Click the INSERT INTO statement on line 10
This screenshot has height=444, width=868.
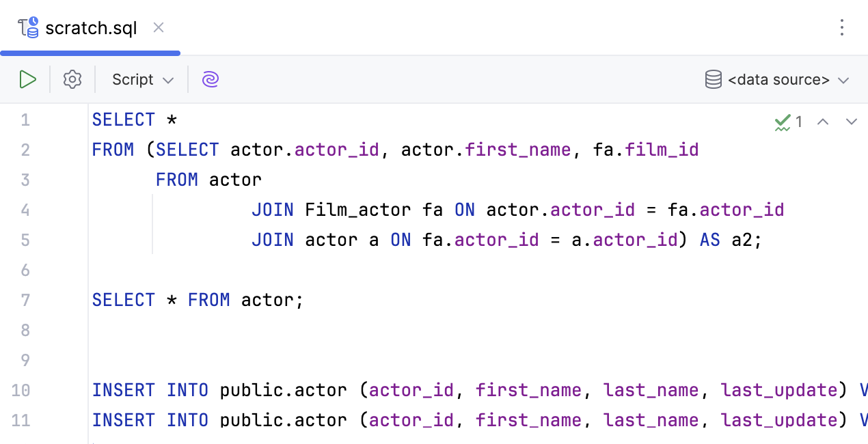[x=150, y=390]
